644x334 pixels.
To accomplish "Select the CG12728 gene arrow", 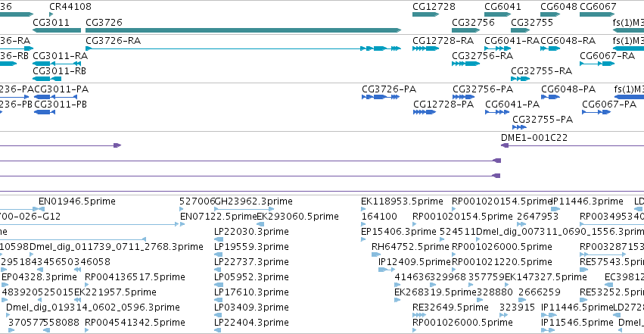I will pyautogui.click(x=426, y=14).
